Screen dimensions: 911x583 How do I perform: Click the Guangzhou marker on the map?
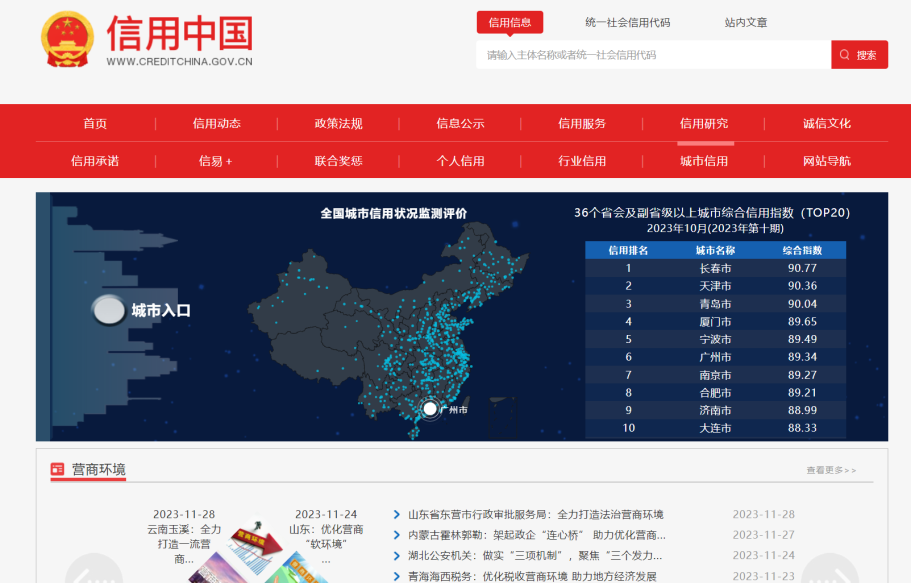430,409
